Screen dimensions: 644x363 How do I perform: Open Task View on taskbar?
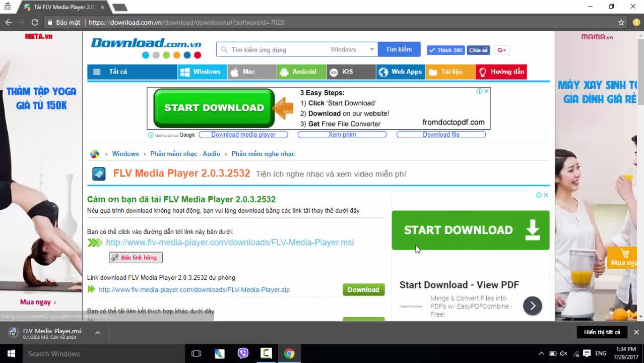pyautogui.click(x=197, y=353)
